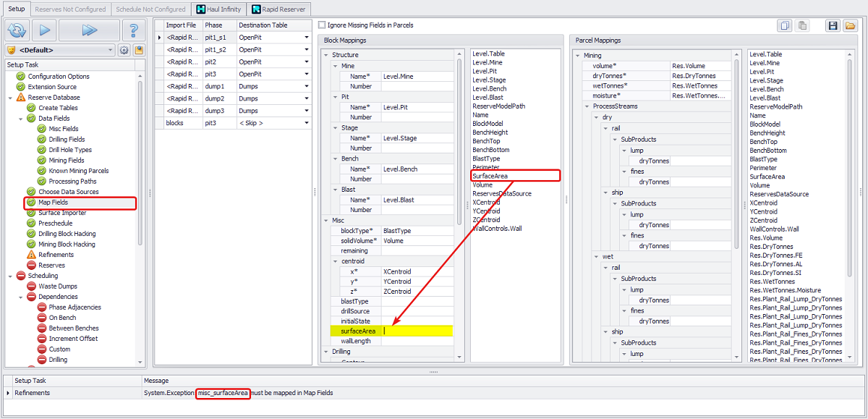Switch to the Haul Infinity tab

coord(219,9)
